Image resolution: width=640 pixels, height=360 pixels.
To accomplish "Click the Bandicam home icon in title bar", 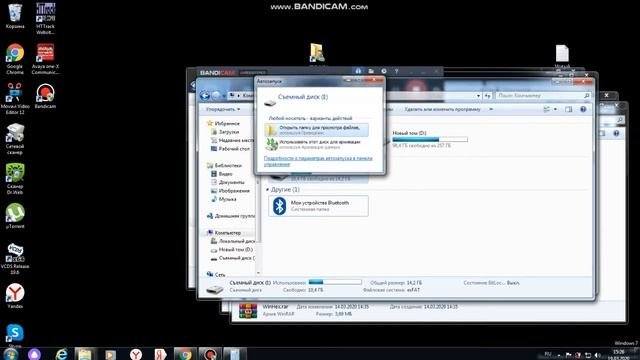I will (358, 71).
